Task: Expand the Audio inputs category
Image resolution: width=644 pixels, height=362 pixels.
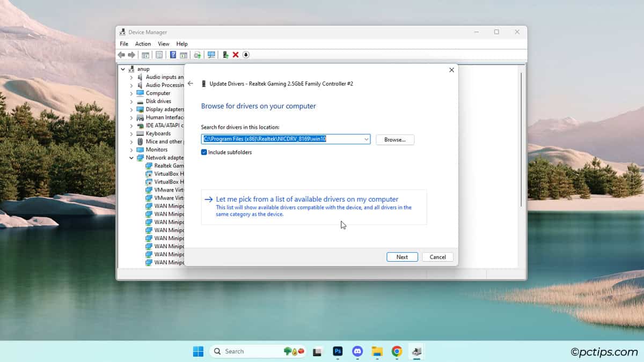Action: pos(131,77)
